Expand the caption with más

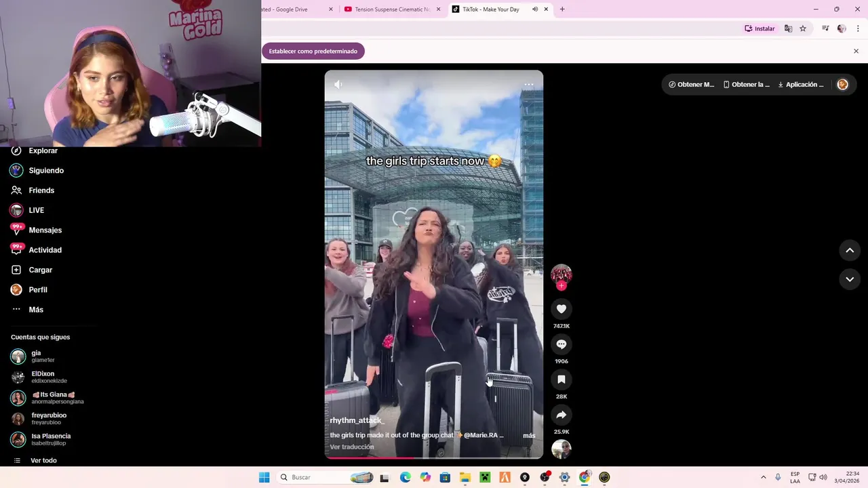(529, 436)
